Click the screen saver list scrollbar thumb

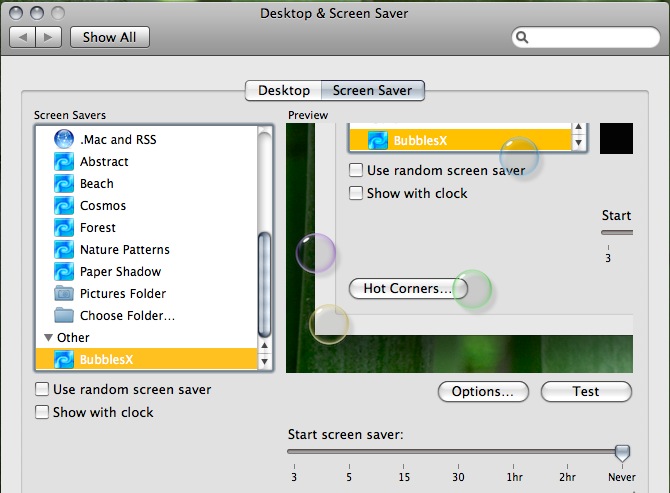(264, 285)
